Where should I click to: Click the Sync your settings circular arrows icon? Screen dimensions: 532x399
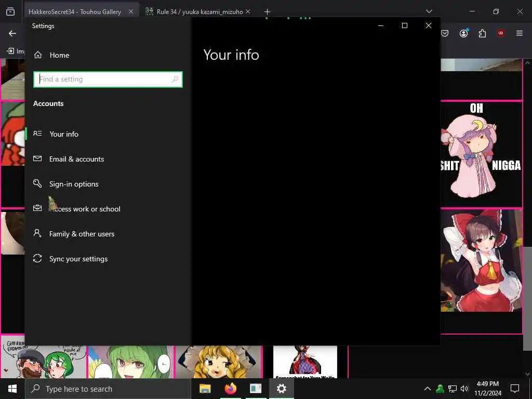pyautogui.click(x=37, y=259)
